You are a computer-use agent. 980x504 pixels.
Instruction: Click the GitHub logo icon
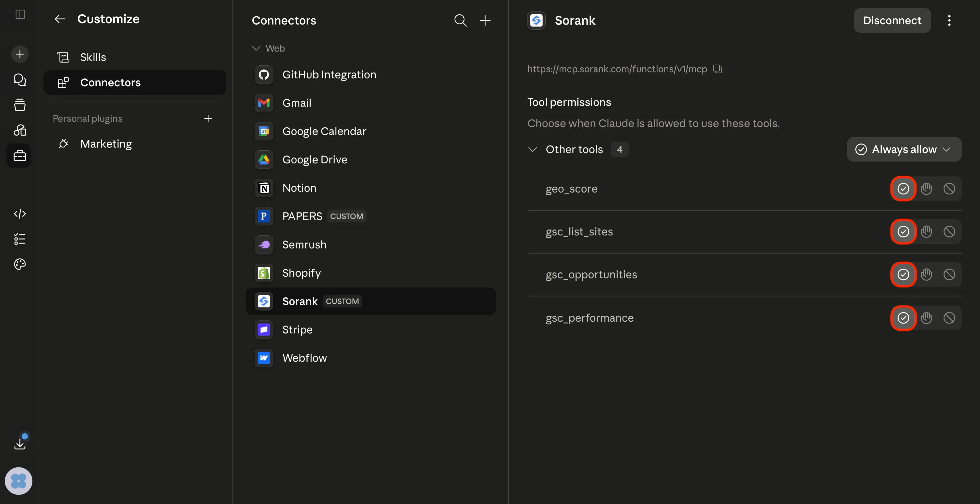pyautogui.click(x=264, y=75)
